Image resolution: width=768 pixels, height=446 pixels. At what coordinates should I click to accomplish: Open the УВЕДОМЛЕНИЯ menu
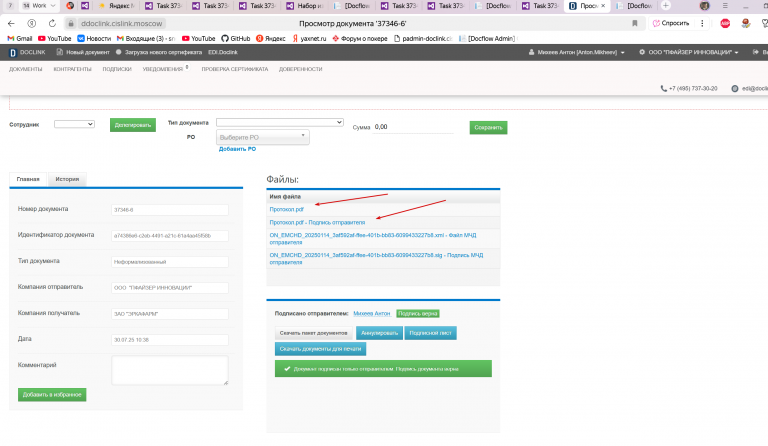point(163,70)
